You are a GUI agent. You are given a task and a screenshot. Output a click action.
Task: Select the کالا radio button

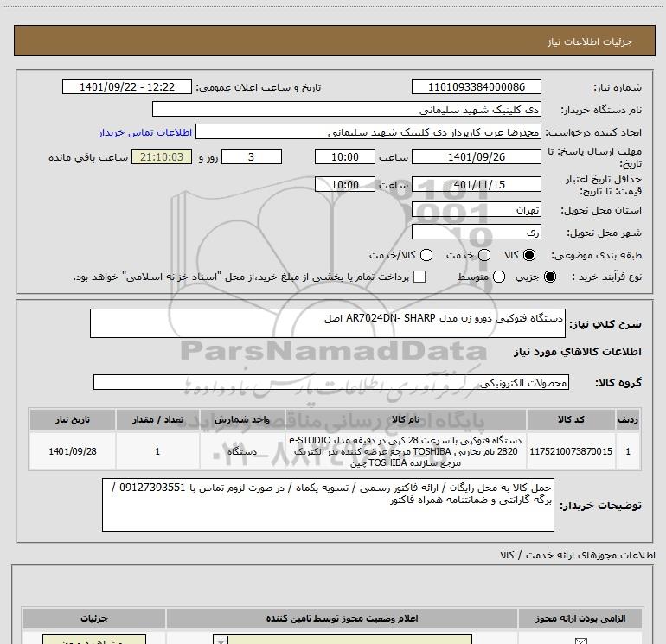click(528, 255)
